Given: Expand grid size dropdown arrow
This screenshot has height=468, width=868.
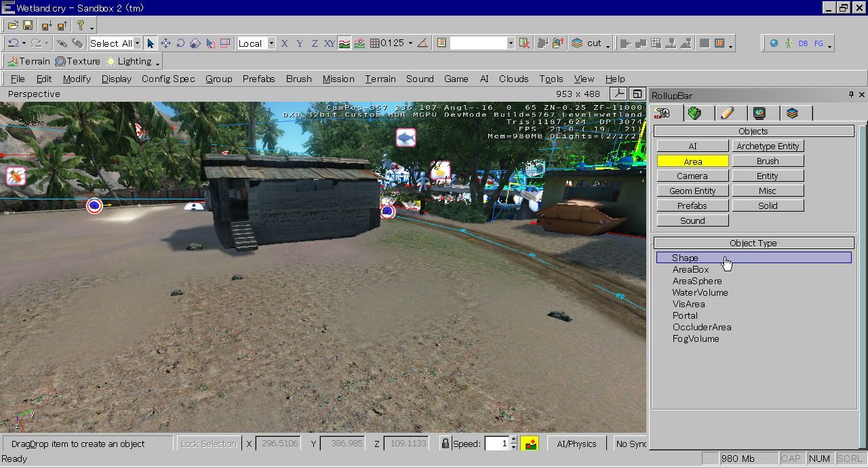Looking at the screenshot, I should click(x=410, y=43).
